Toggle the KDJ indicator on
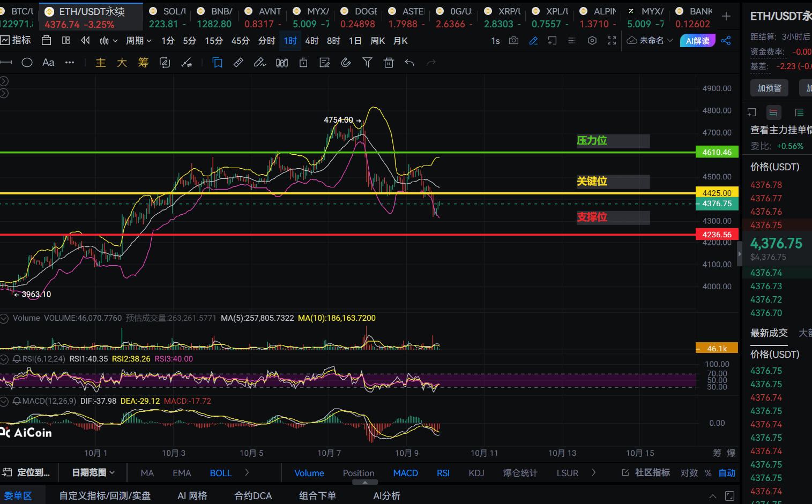The image size is (812, 504). (x=476, y=473)
